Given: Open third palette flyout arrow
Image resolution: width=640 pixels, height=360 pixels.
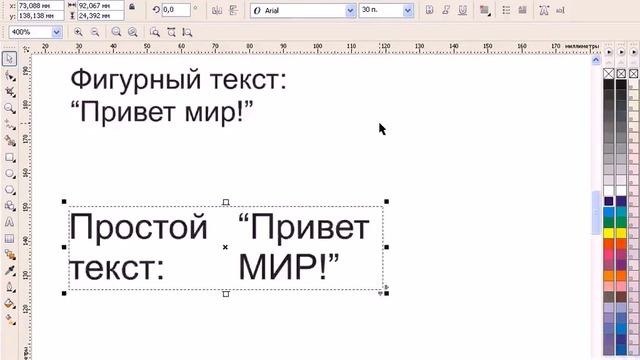Looking at the screenshot, I should click(633, 52).
